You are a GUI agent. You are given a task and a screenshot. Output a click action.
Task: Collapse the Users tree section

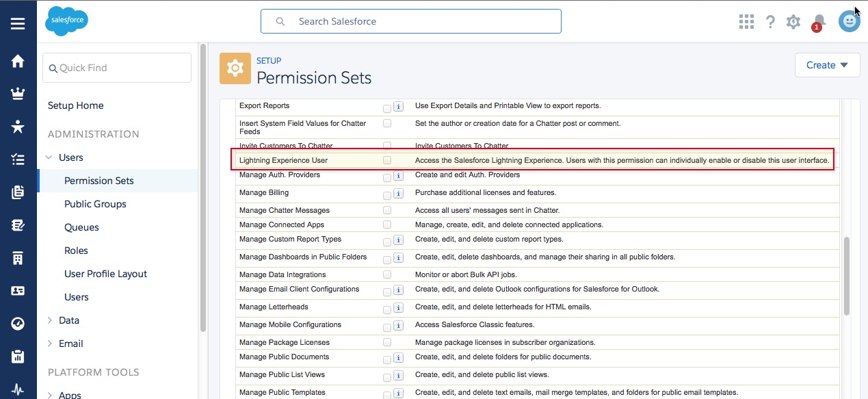(x=49, y=157)
